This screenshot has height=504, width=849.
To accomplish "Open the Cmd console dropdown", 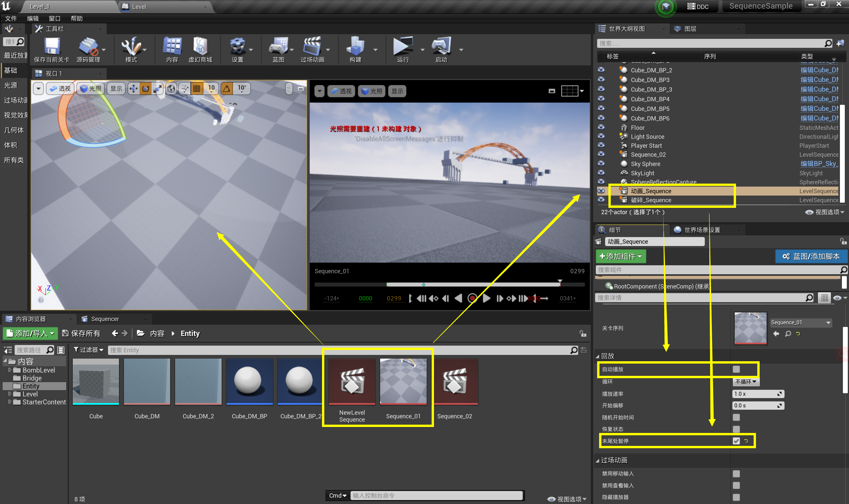I will (x=338, y=495).
